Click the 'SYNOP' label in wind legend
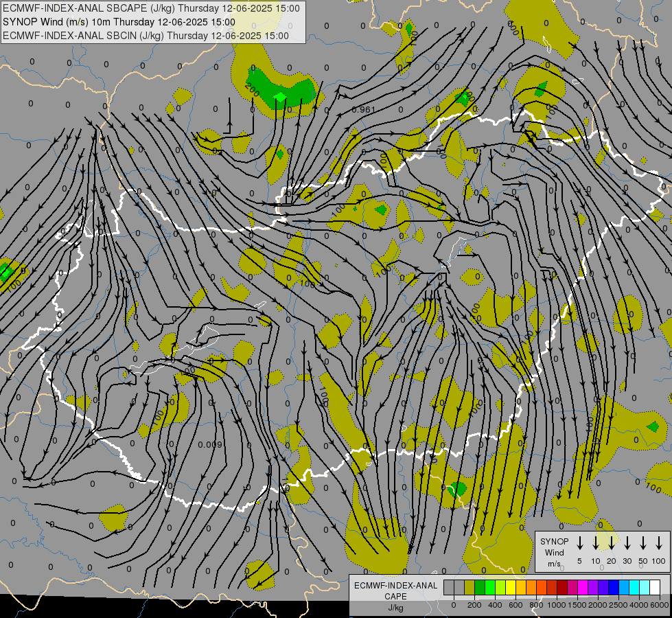 point(554,541)
